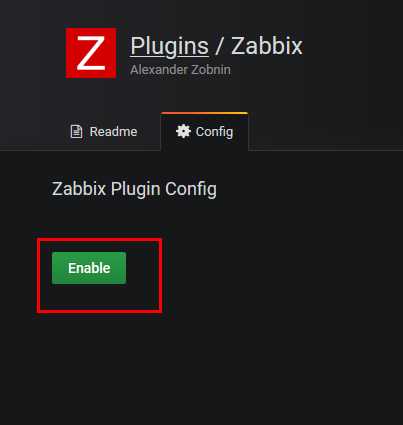
Task: Click inside the red highlight box beside Enable
Action: tap(144, 275)
